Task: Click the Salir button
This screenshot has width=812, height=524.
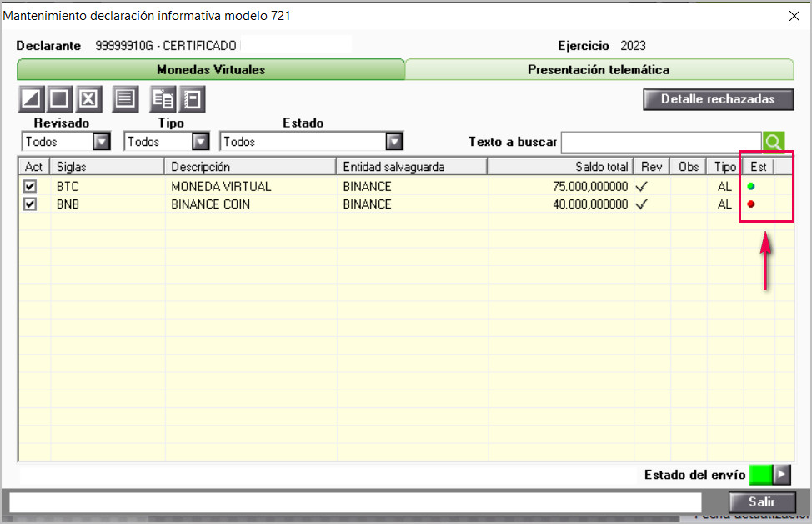Action: [762, 501]
